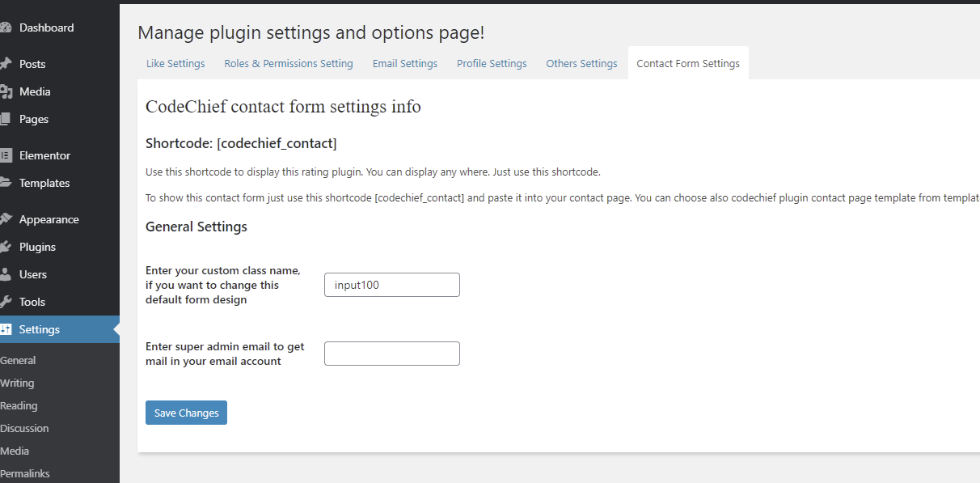Image resolution: width=980 pixels, height=483 pixels.
Task: Open Writing settings submenu link
Action: [17, 383]
